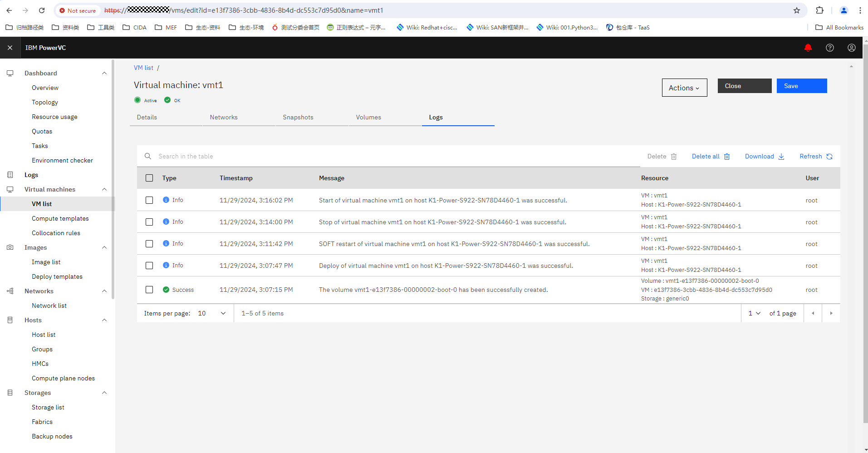Check the SOFT restart log row
Image resolution: width=868 pixels, height=453 pixels.
149,244
